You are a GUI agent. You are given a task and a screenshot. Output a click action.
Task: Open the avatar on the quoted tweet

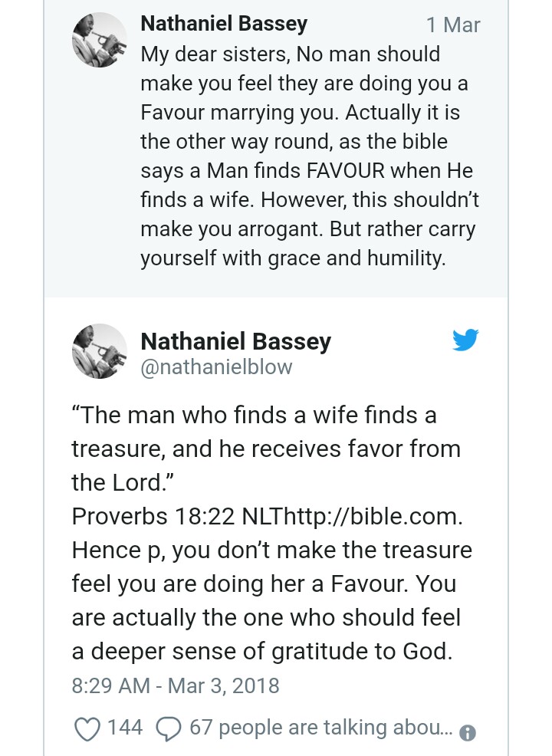[99, 40]
